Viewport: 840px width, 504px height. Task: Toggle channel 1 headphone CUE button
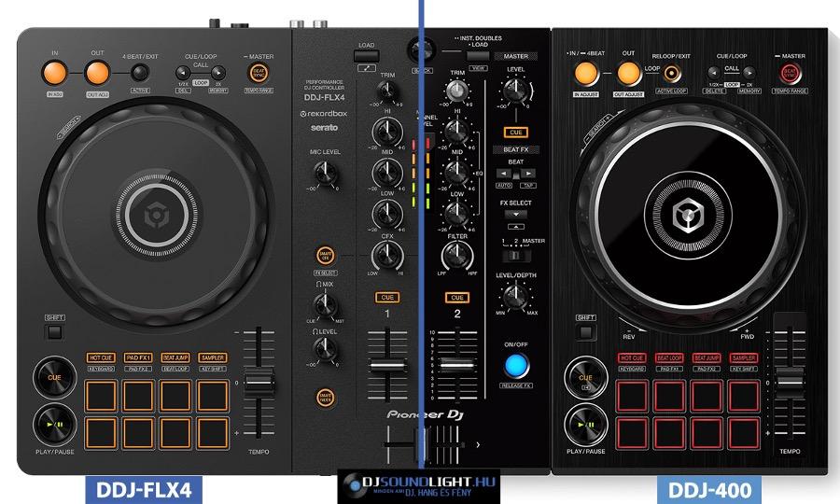pyautogui.click(x=386, y=297)
